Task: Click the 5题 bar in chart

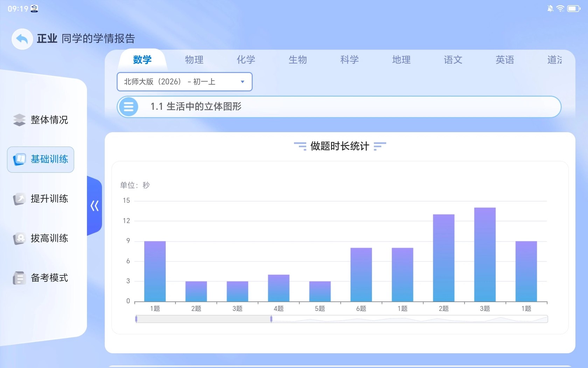Action: pyautogui.click(x=320, y=291)
